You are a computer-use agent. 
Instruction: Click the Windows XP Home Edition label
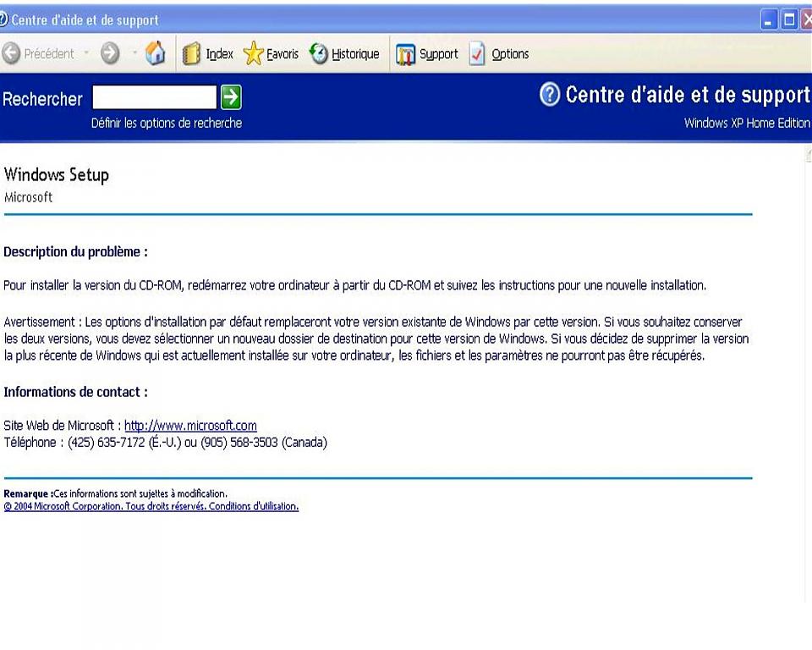tap(747, 123)
